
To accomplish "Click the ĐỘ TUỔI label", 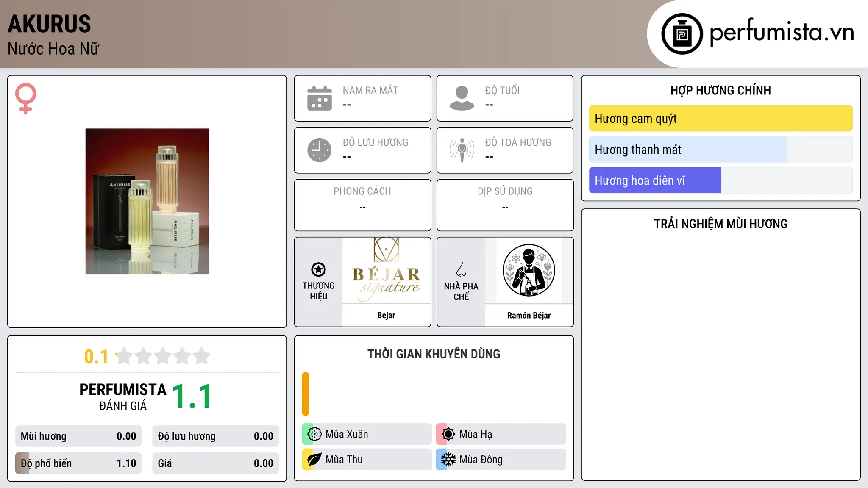I will click(502, 90).
